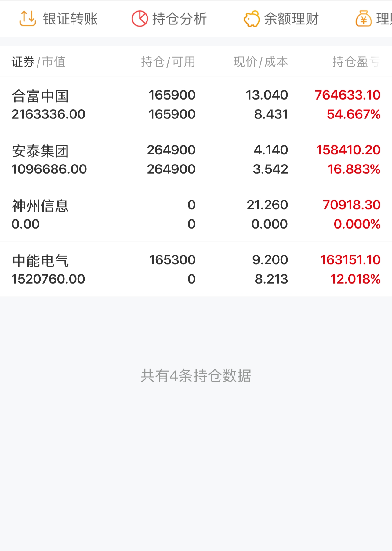Select the 神州信息 stock name
The width and height of the screenshot is (392, 551).
pos(40,206)
